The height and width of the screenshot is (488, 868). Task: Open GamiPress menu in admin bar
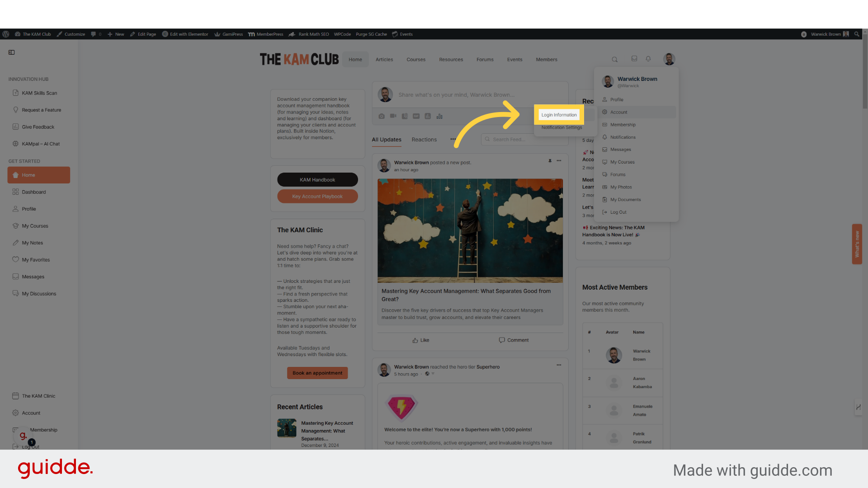[x=229, y=34]
